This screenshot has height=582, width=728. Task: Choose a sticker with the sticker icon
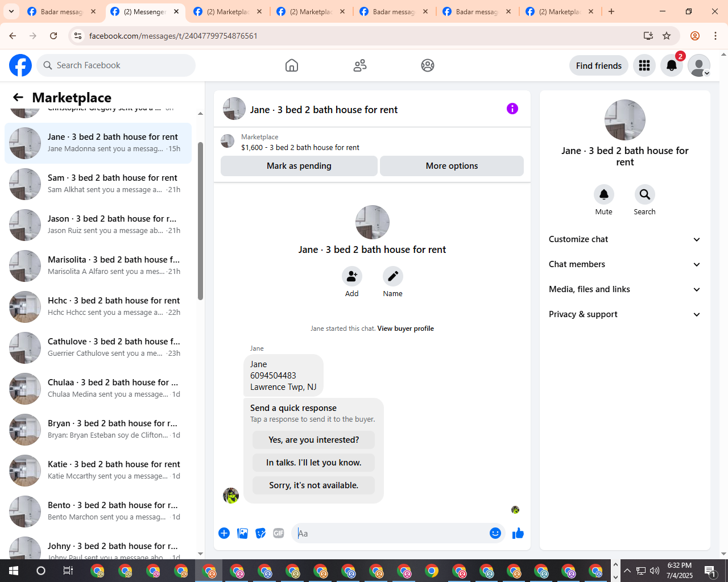click(x=260, y=533)
